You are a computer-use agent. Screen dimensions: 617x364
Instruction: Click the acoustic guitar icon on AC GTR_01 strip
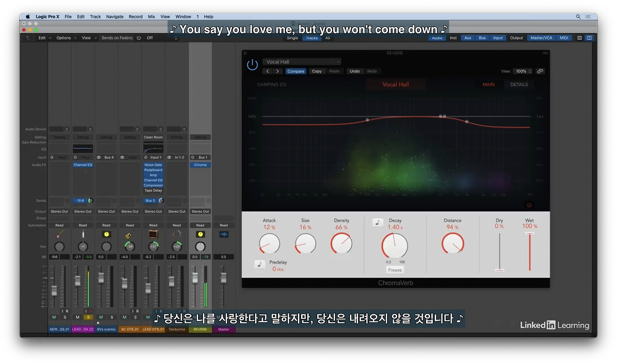coord(130,235)
